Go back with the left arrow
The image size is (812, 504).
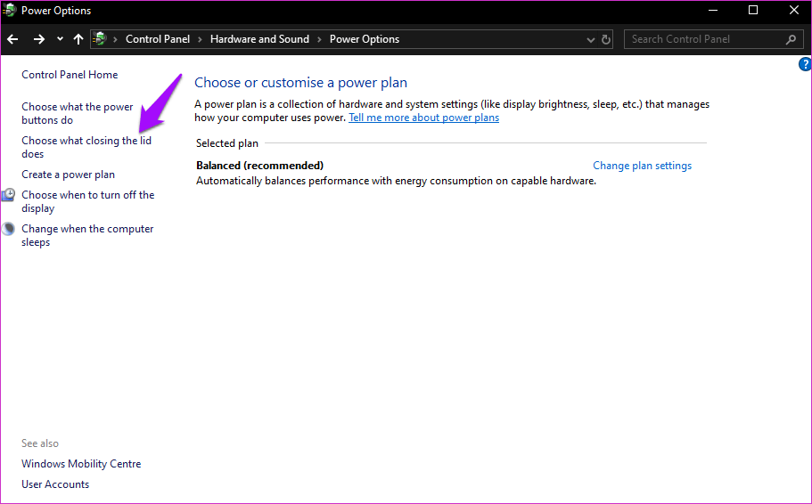click(13, 39)
